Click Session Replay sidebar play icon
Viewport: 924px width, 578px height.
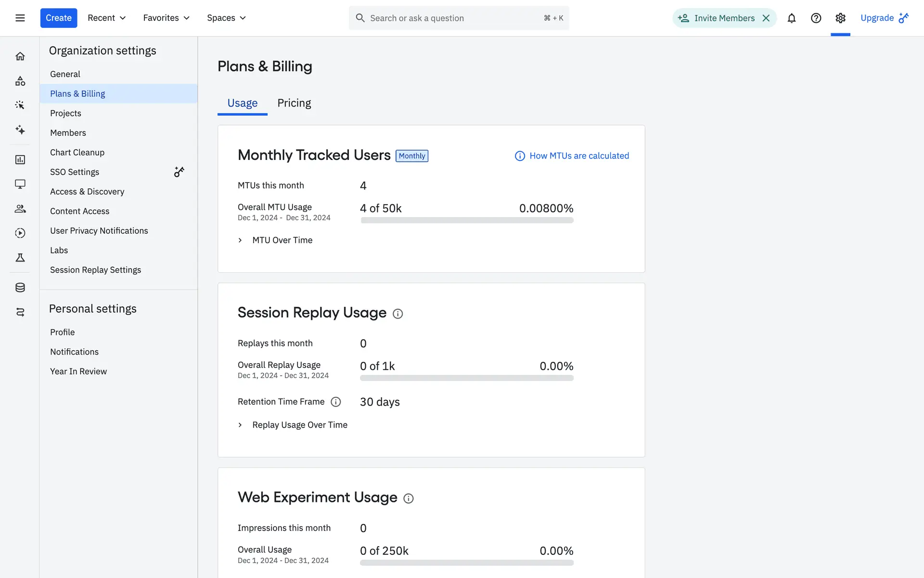20,233
